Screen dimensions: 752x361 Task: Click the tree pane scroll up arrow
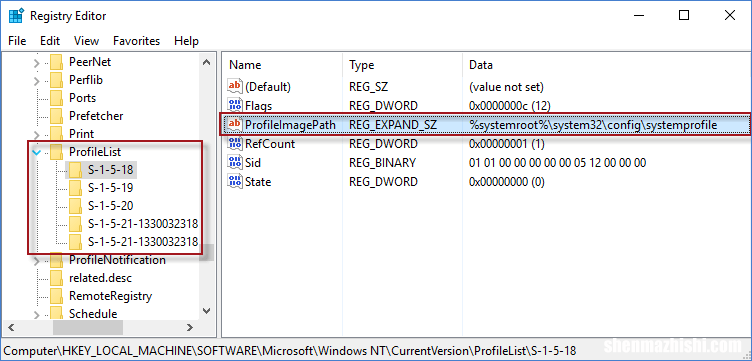(207, 62)
